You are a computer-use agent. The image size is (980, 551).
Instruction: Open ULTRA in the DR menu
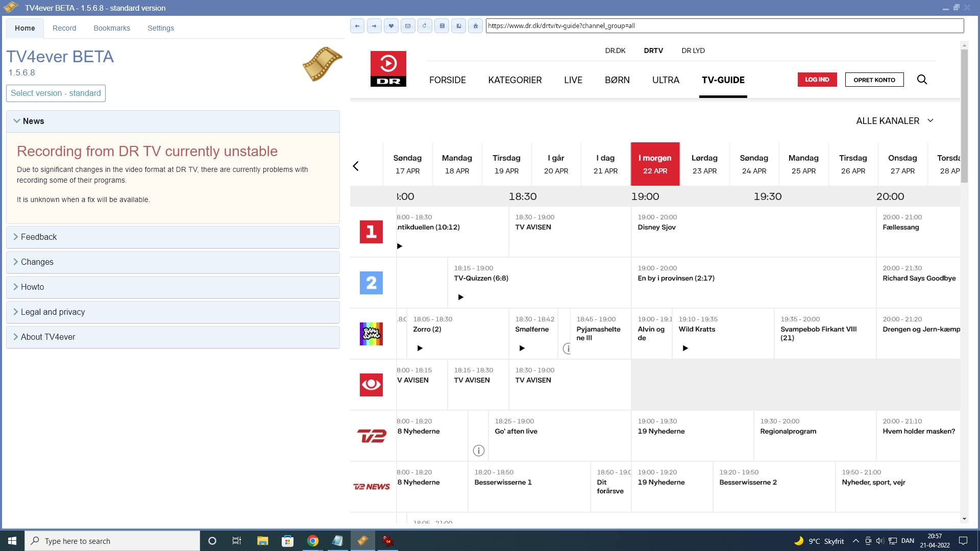tap(666, 80)
